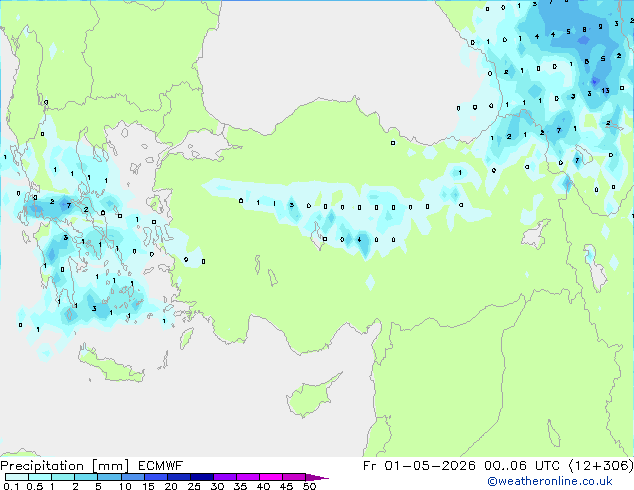This screenshot has height=490, width=634.
Task: Click the "20" legend scale label
Action: tap(171, 486)
